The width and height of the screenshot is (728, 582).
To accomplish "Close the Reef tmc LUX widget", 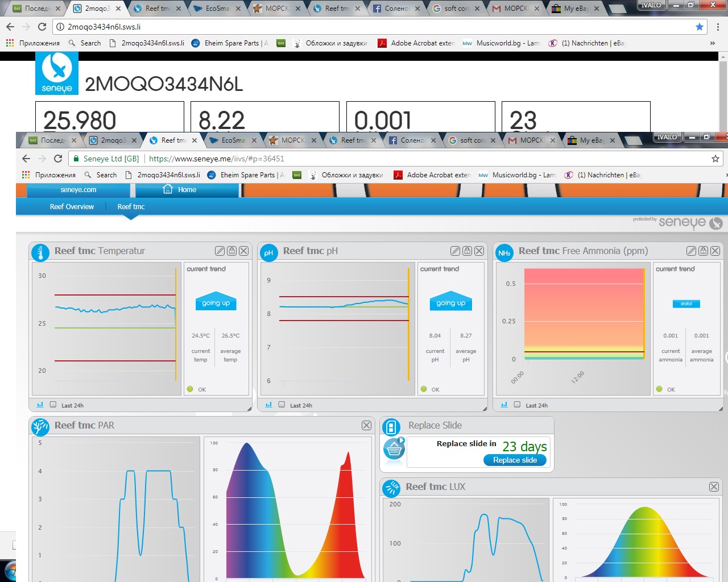I will pos(714,487).
